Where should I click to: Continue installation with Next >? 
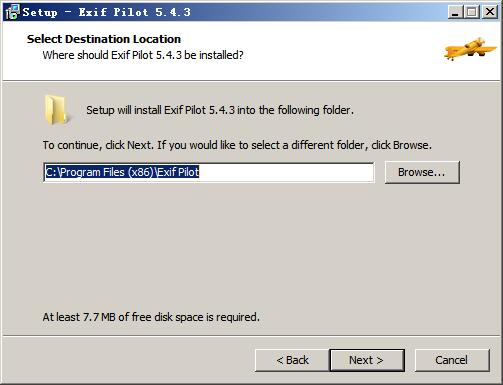tap(367, 360)
